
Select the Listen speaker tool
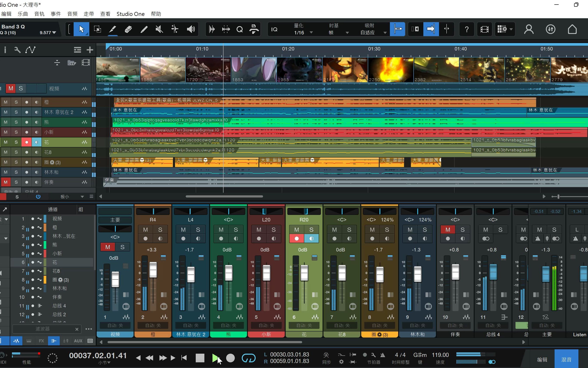(x=191, y=29)
